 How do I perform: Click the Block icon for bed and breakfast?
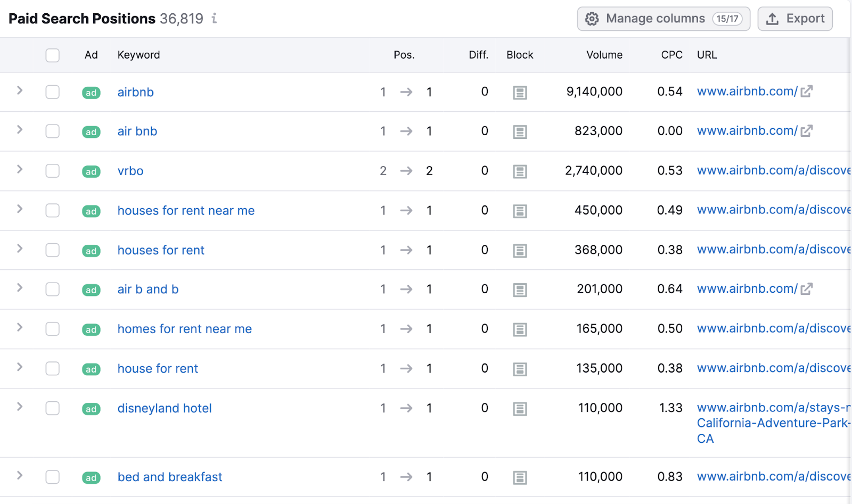pos(520,478)
